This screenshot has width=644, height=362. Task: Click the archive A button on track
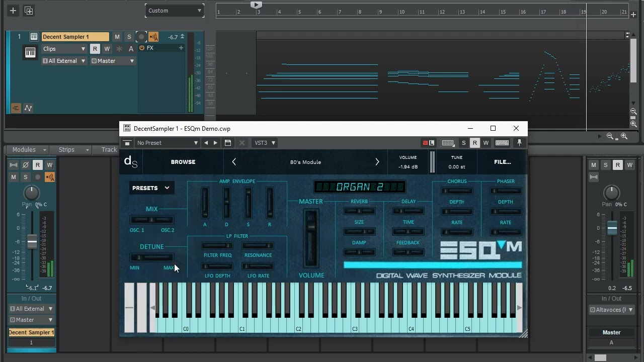pos(131,49)
